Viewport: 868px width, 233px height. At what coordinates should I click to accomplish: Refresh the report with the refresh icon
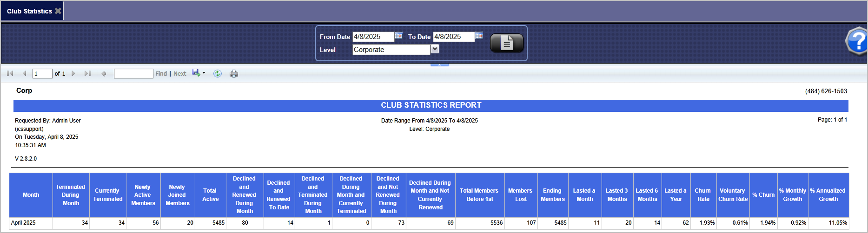click(x=217, y=73)
